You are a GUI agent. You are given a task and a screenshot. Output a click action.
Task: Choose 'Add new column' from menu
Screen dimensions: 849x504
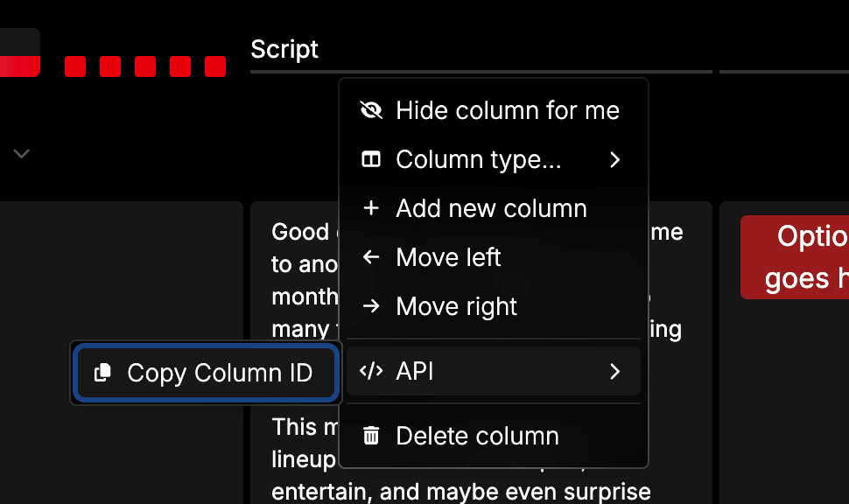[491, 208]
